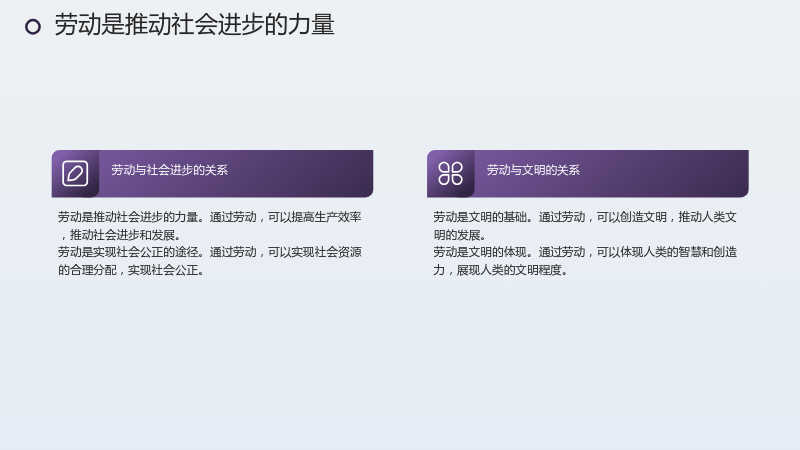Click the header label 劳动与社会进步的关系

(169, 170)
